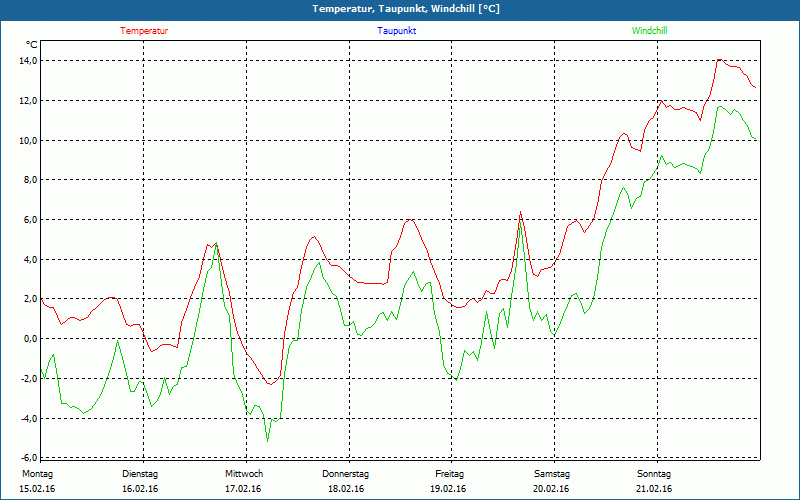Click the '21.02.16' date label
The height and width of the screenshot is (500, 800).
tap(654, 489)
